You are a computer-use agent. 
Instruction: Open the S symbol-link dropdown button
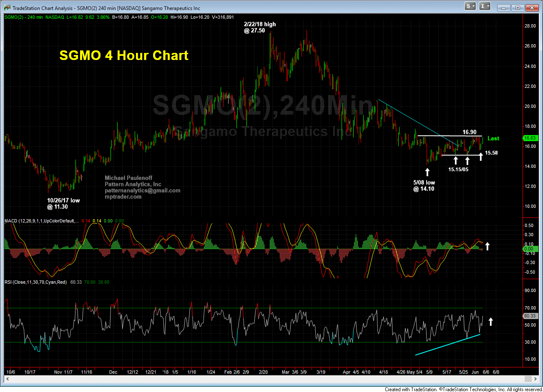point(470,6)
